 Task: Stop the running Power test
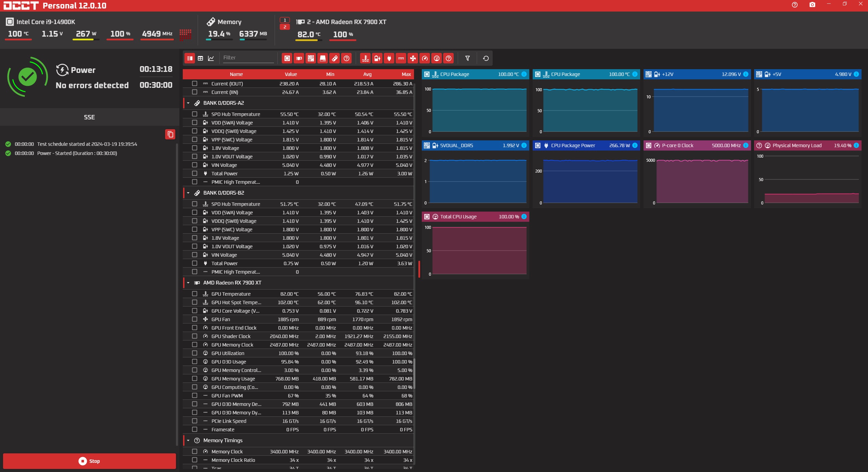pyautogui.click(x=90, y=461)
